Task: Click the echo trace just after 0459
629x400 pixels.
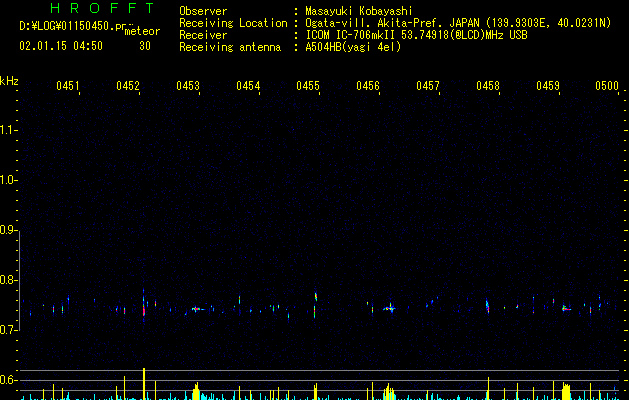Action: (x=566, y=309)
